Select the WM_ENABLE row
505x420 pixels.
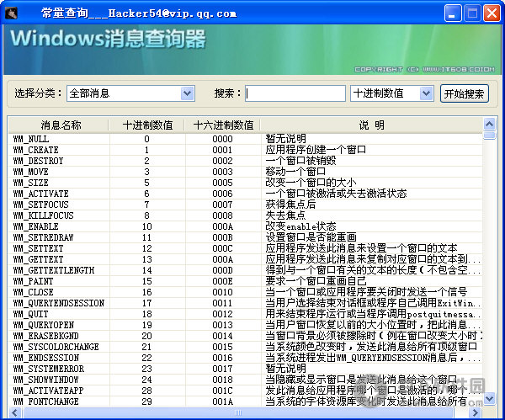pyautogui.click(x=246, y=226)
